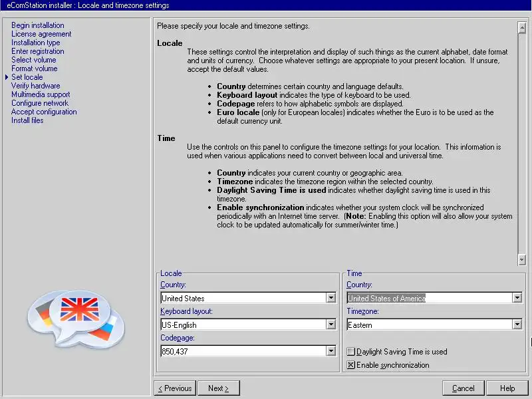Screen dimensions: 532x399
Task: Disable the Enable synchronization checkbox
Action: [x=351, y=364]
